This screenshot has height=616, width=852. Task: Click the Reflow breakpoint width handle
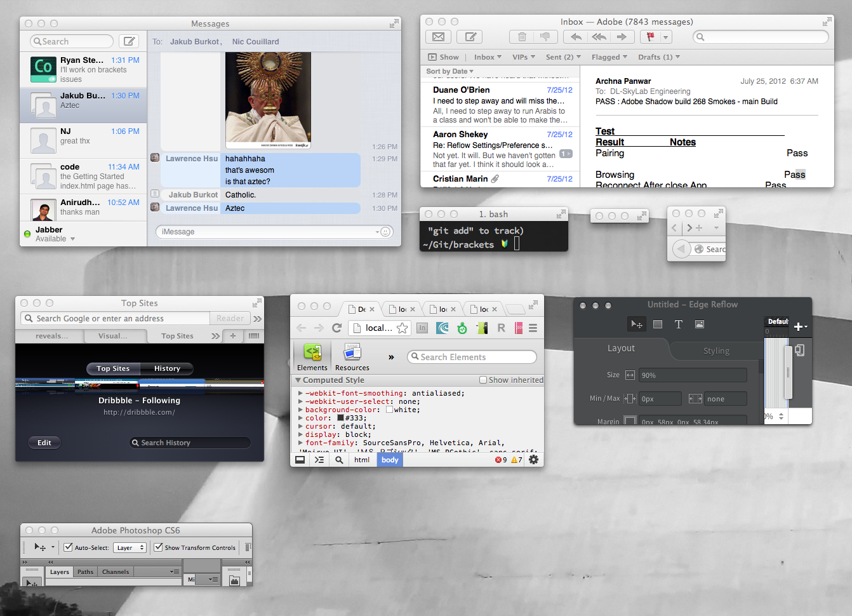click(x=788, y=372)
